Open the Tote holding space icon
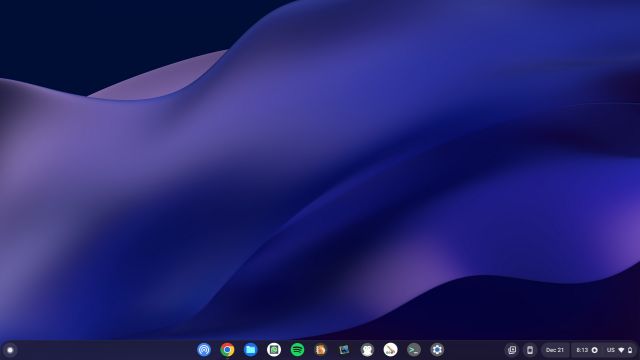640x360 pixels. [512, 350]
